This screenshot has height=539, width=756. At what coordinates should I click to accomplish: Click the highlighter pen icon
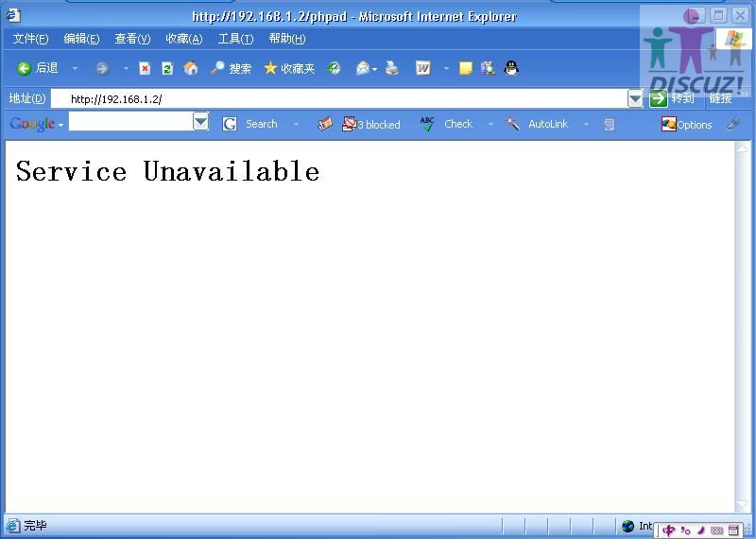(733, 124)
